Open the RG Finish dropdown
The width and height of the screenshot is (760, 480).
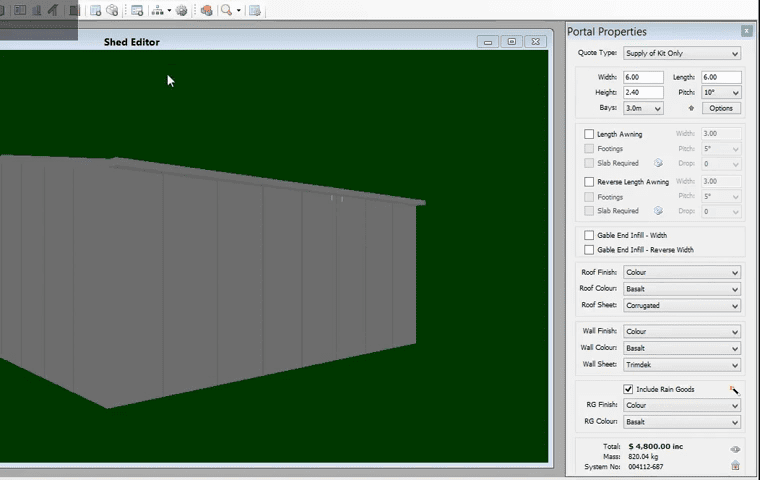[682, 405]
